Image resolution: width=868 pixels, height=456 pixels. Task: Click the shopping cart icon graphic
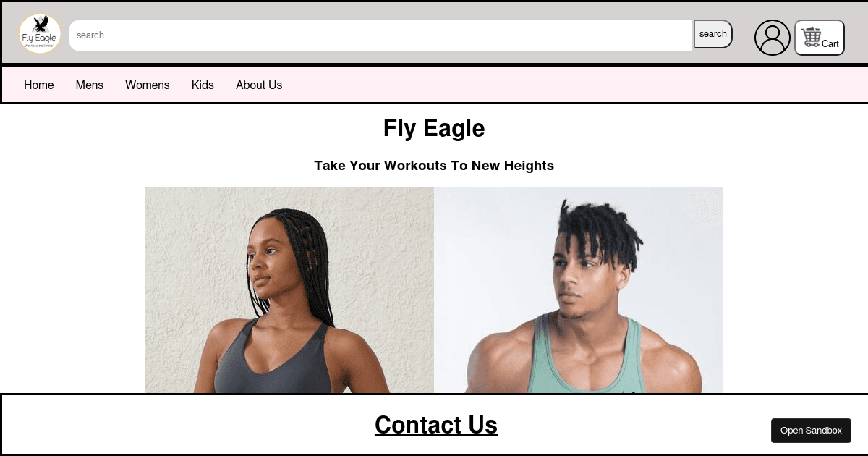pyautogui.click(x=811, y=37)
